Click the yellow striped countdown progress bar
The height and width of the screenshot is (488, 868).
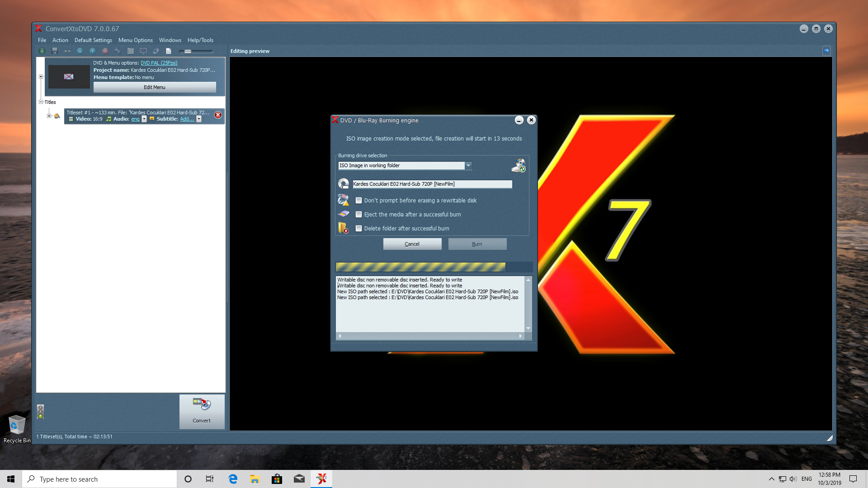coord(420,267)
